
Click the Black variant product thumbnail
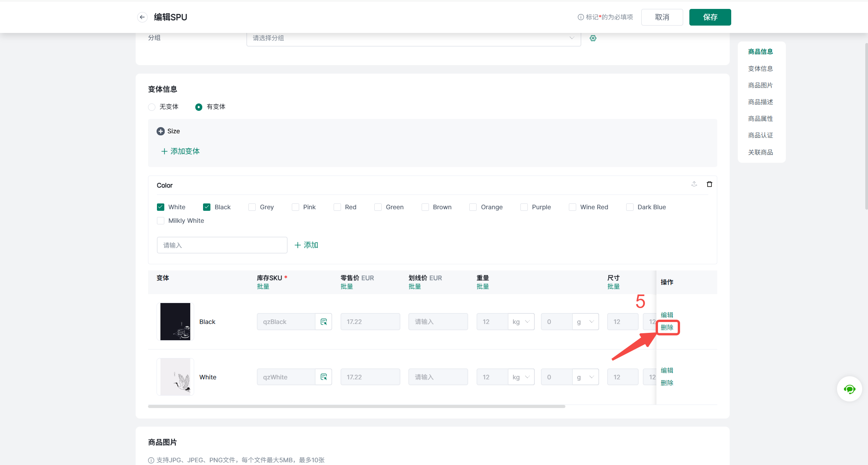175,322
